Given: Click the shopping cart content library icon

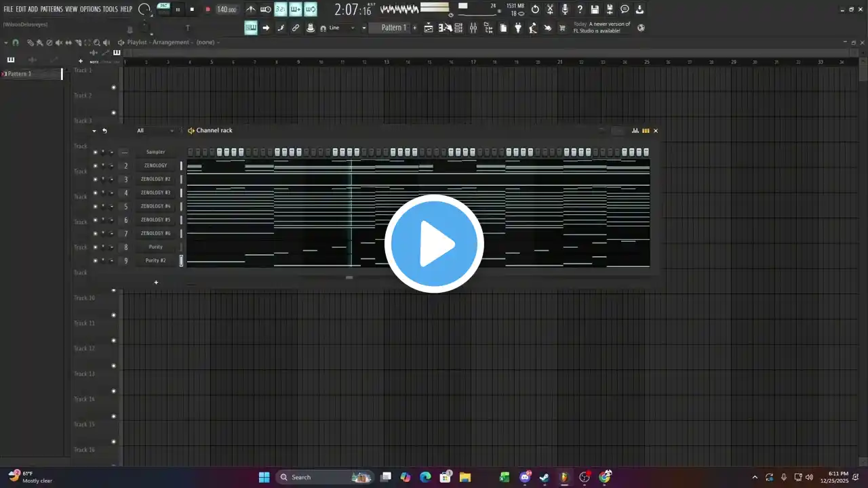Looking at the screenshot, I should pos(562,28).
